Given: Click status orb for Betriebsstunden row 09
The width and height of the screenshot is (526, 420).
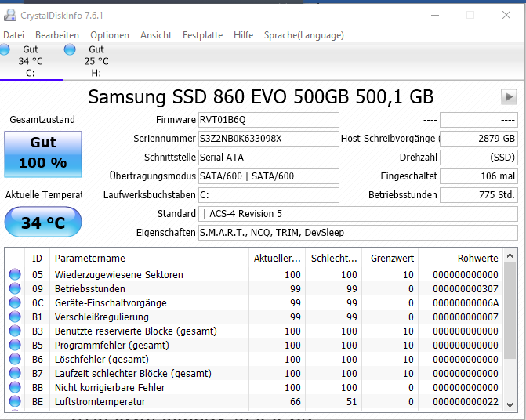Looking at the screenshot, I should [15, 288].
